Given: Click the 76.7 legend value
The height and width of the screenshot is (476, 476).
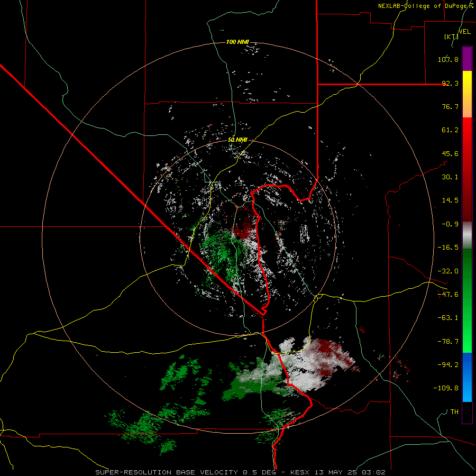Looking at the screenshot, I should (450, 106).
